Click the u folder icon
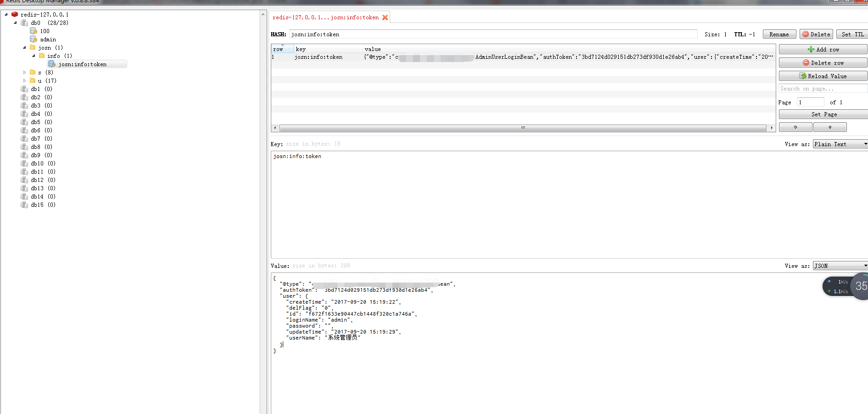This screenshot has width=868, height=414. click(33, 80)
